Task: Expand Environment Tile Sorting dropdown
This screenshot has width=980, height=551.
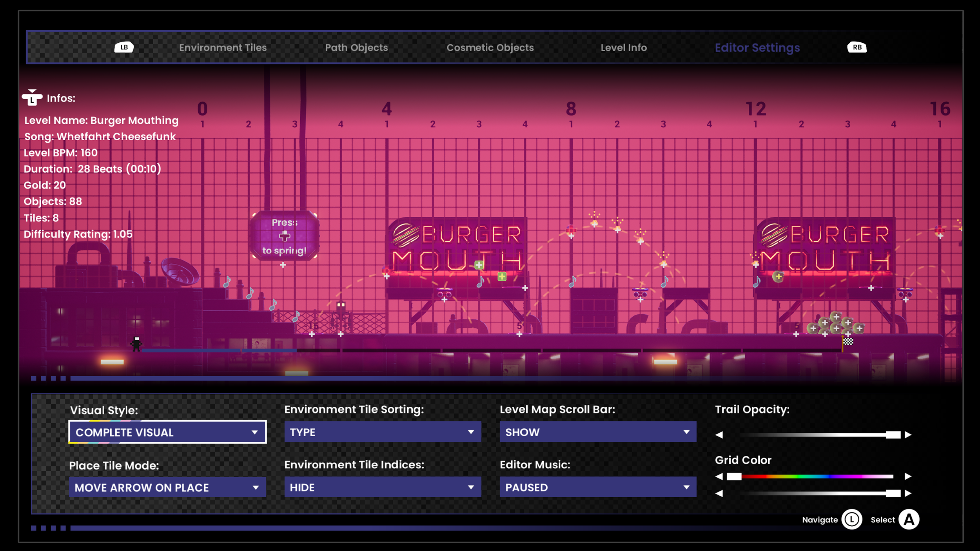Action: coord(383,432)
